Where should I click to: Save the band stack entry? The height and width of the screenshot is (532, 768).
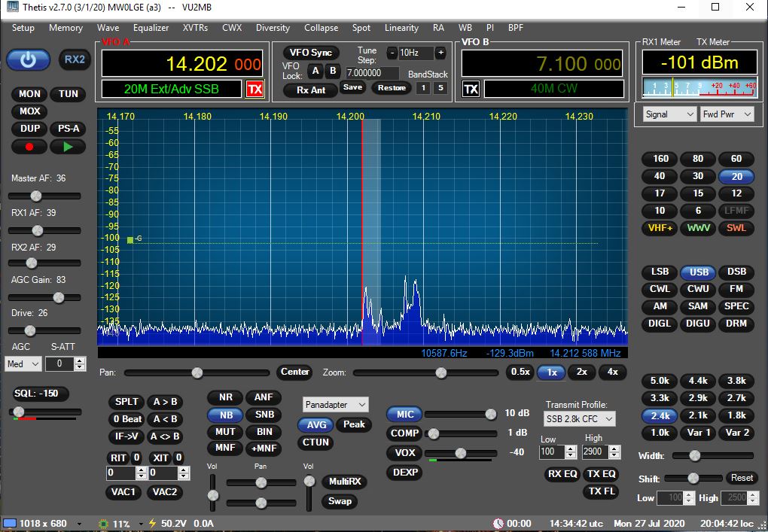352,87
